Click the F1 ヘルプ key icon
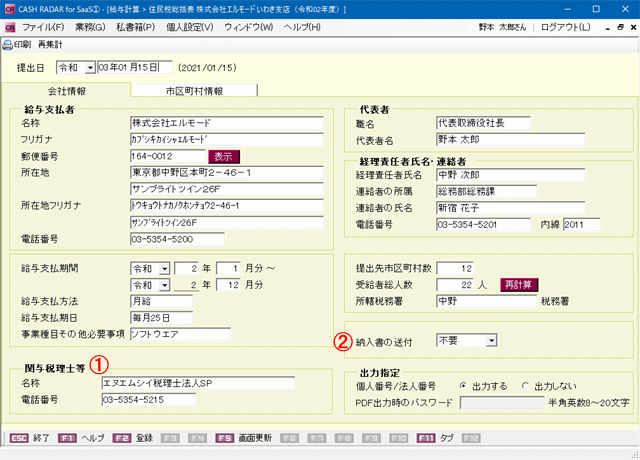 click(67, 438)
